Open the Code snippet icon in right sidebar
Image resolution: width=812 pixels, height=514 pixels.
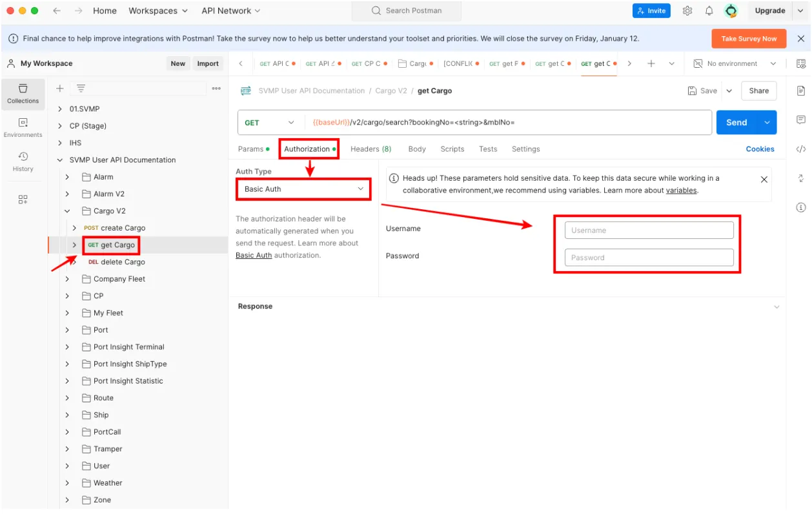tap(801, 149)
